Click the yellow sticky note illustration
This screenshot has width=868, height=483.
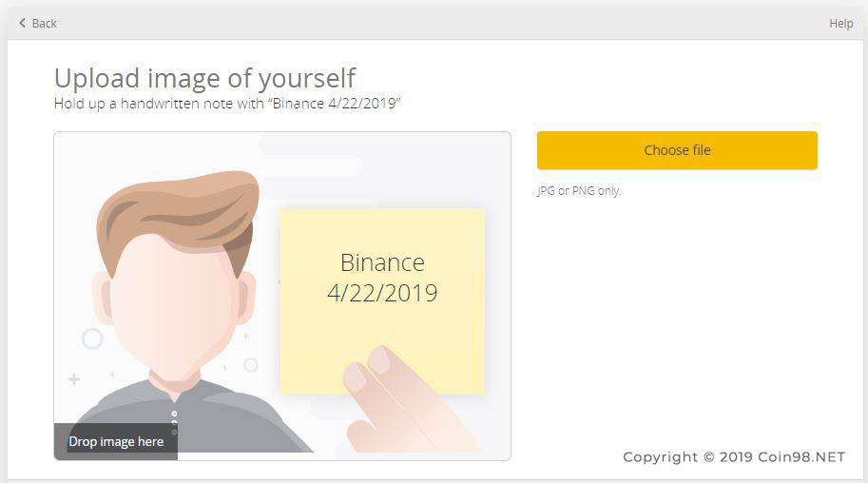pyautogui.click(x=382, y=300)
